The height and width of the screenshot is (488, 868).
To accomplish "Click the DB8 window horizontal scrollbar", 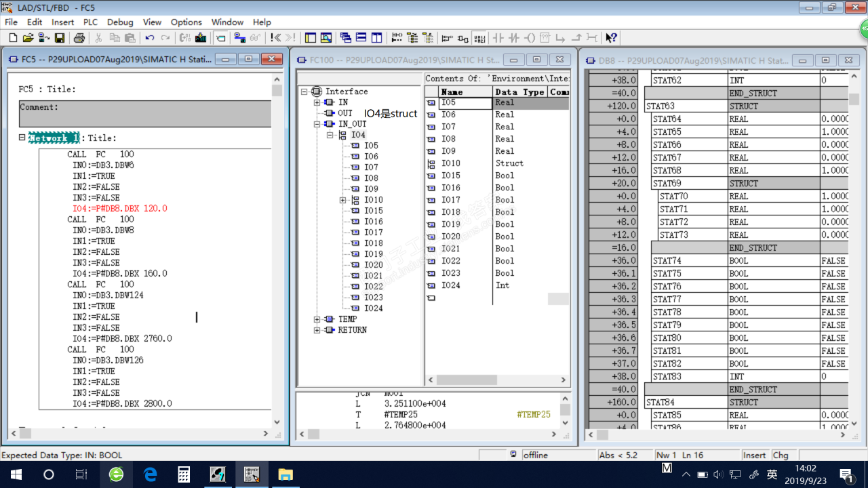I will [717, 434].
